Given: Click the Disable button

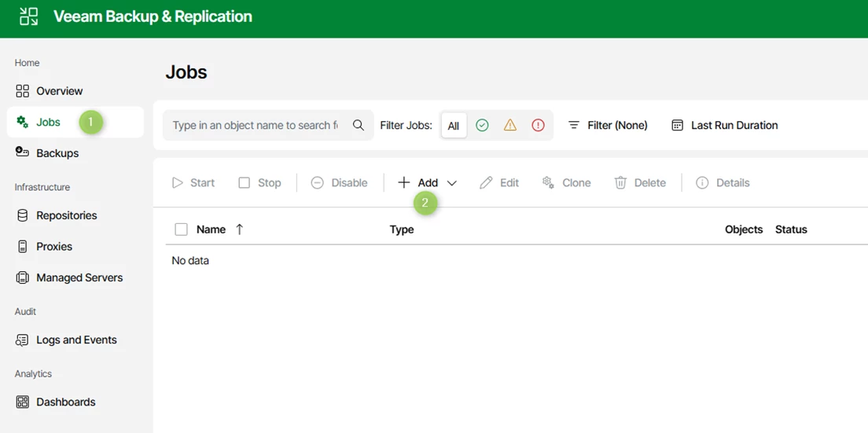Looking at the screenshot, I should 340,182.
